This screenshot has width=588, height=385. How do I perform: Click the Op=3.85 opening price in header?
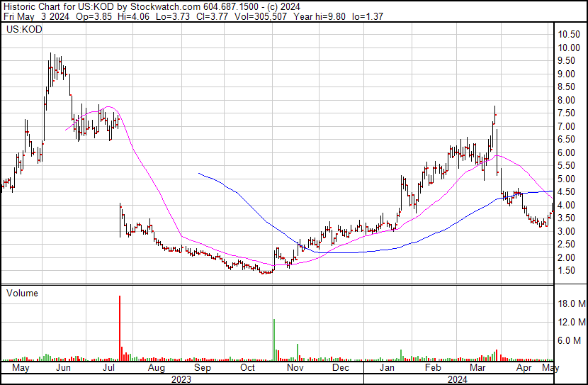(94, 16)
